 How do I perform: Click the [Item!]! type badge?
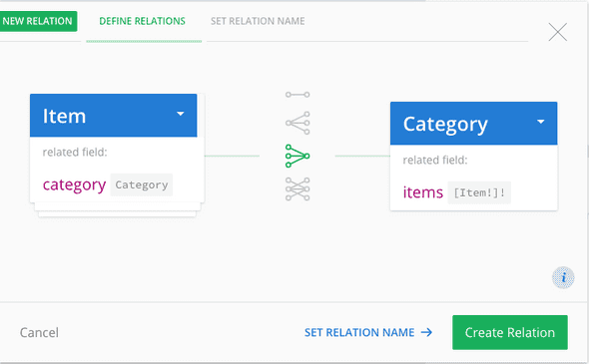click(x=479, y=192)
